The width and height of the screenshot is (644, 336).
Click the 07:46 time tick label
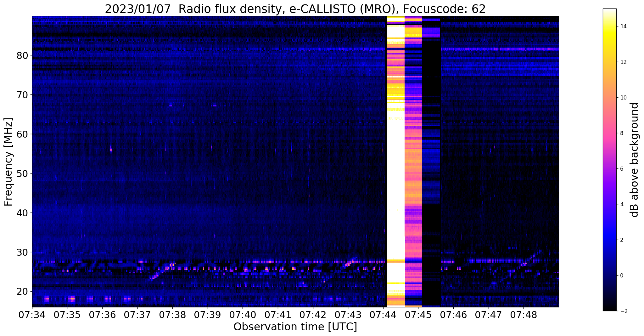pyautogui.click(x=453, y=315)
